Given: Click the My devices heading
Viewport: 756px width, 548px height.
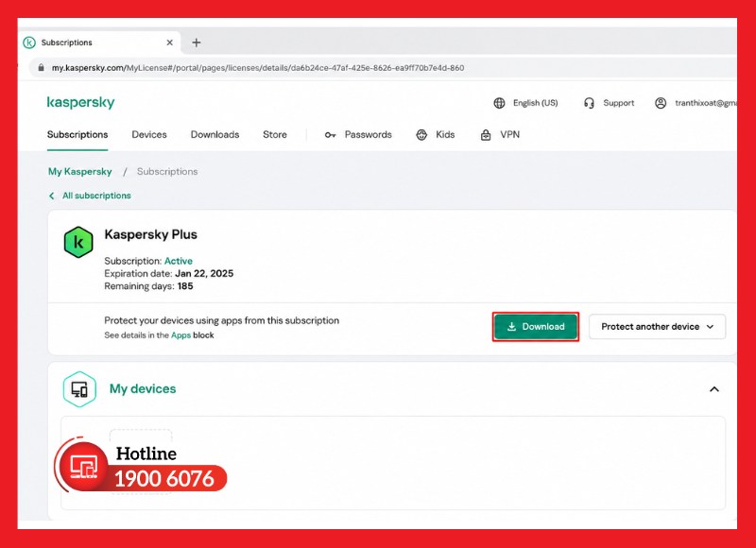Looking at the screenshot, I should (x=143, y=389).
